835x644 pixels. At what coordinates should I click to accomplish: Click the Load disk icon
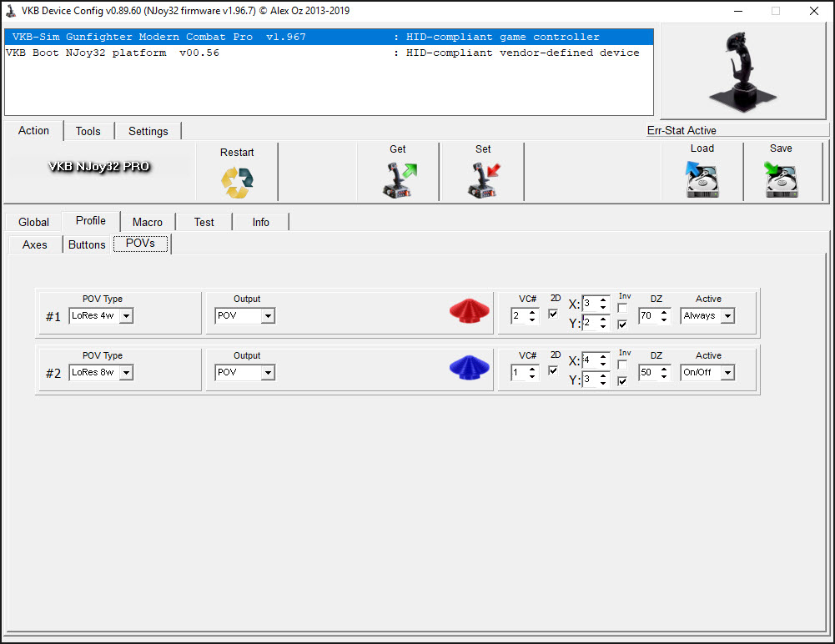[702, 179]
